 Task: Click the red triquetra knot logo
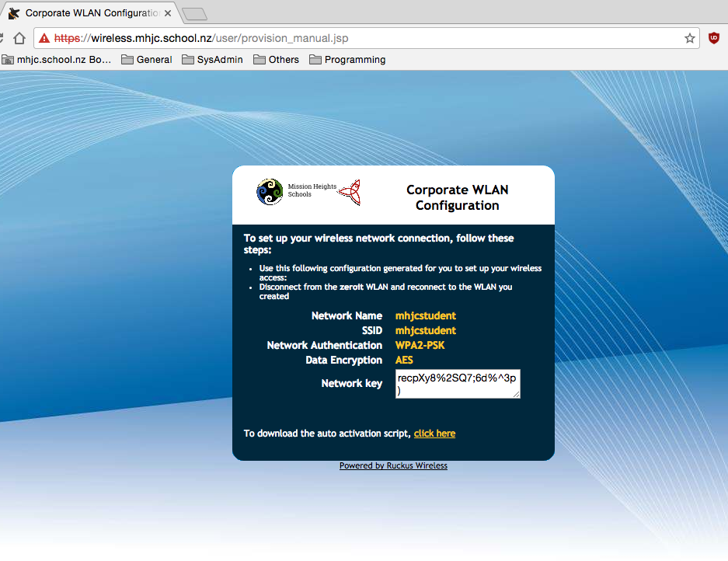349,191
